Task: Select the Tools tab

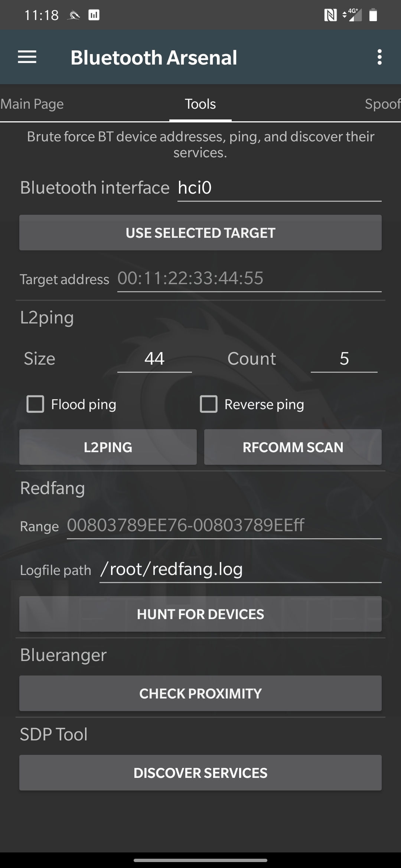Action: [200, 104]
